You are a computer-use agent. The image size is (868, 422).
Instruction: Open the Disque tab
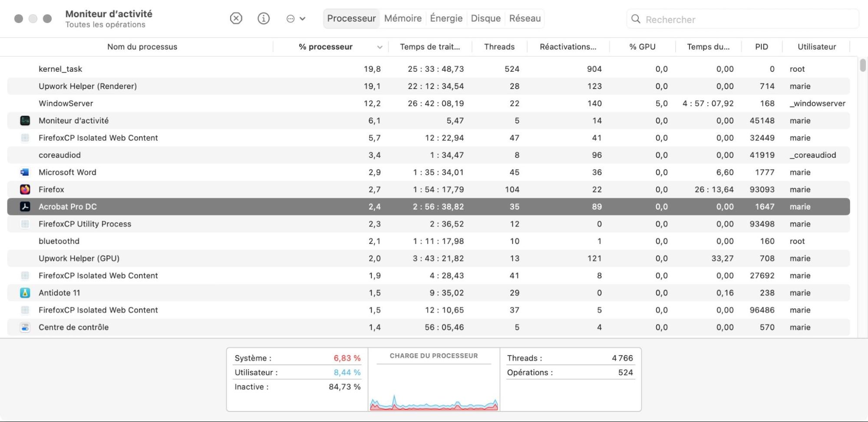(x=485, y=18)
